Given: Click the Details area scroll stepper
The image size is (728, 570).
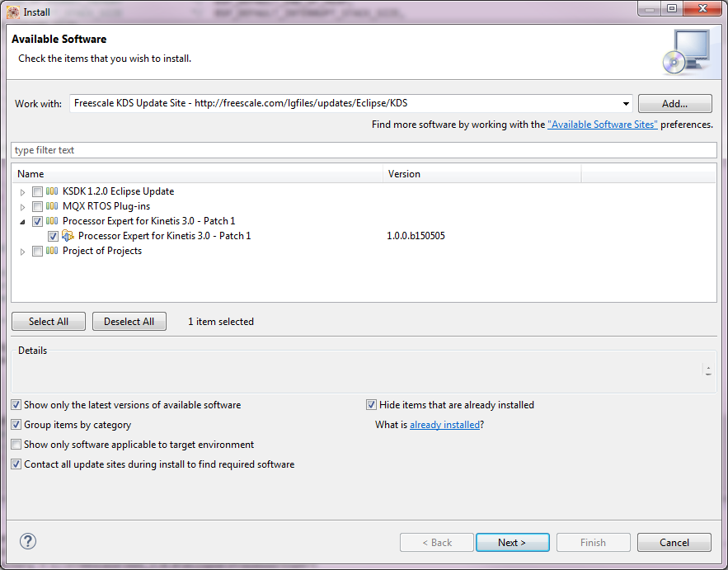Looking at the screenshot, I should pos(708,370).
